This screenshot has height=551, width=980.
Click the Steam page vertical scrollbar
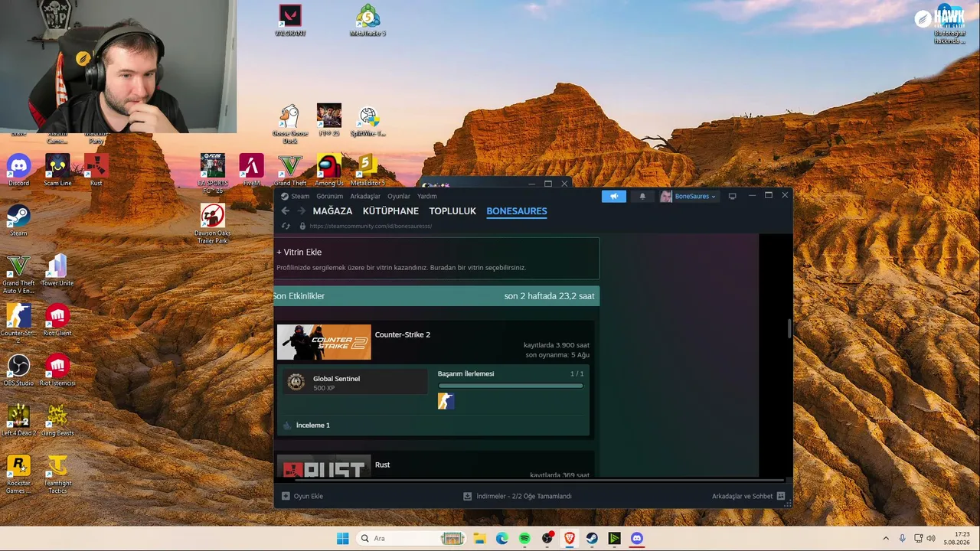click(x=789, y=329)
